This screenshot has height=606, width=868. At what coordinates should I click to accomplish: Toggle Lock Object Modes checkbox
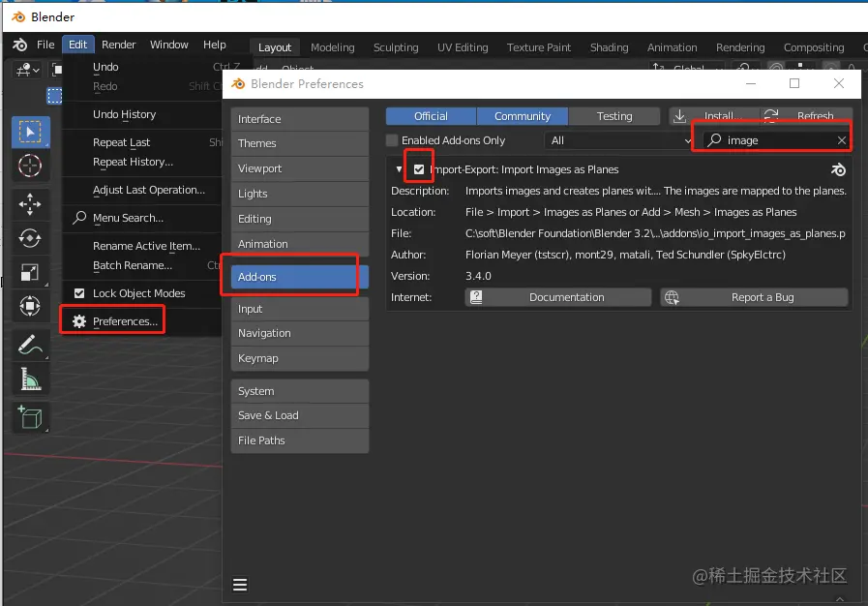pos(79,293)
